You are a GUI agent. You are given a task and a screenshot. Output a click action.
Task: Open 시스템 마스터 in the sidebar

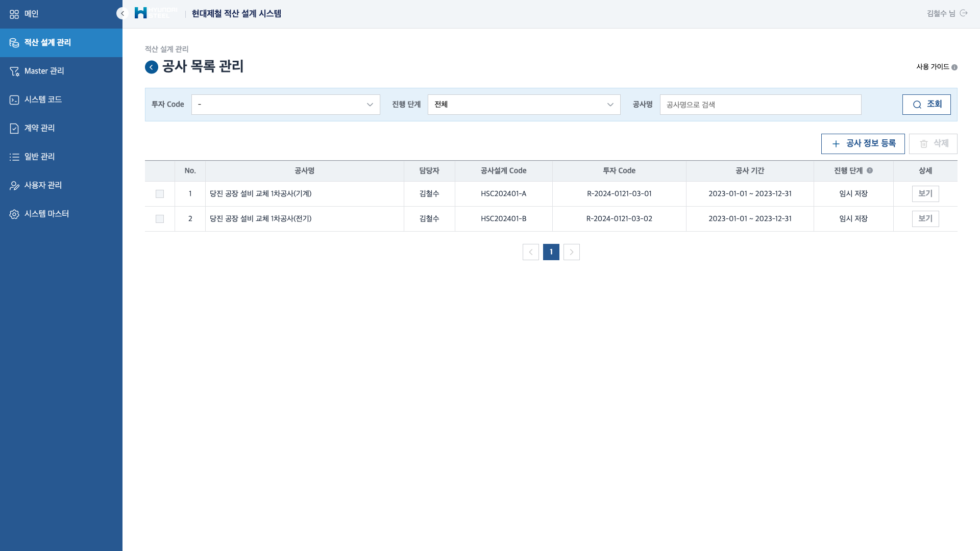click(46, 214)
